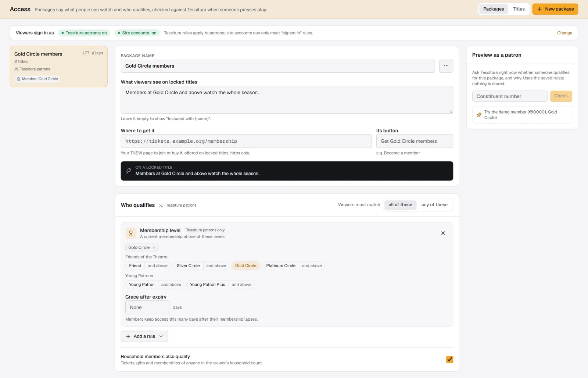The width and height of the screenshot is (588, 378).
Task: Toggle the Silver Circle level
Action: pyautogui.click(x=188, y=266)
